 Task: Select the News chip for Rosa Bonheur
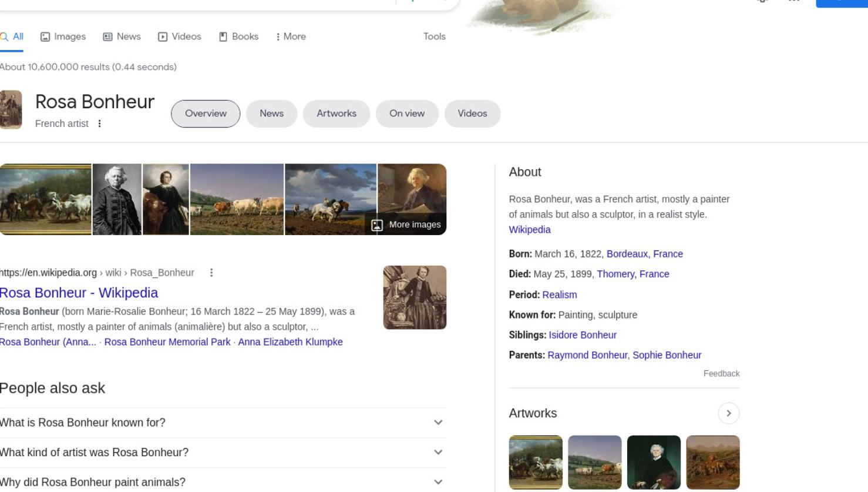click(271, 113)
